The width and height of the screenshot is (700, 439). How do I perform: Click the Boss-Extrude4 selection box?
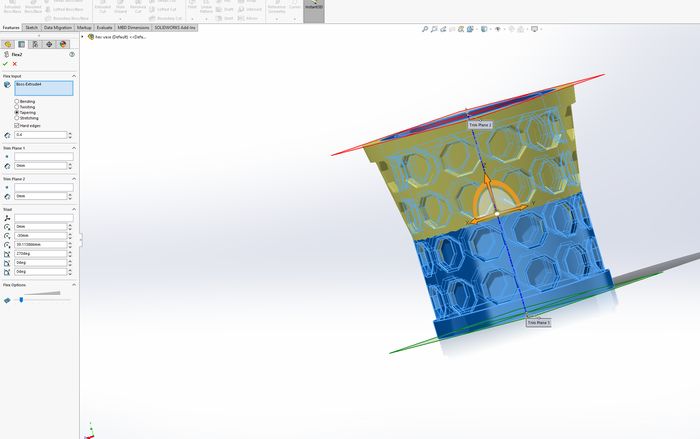44,88
